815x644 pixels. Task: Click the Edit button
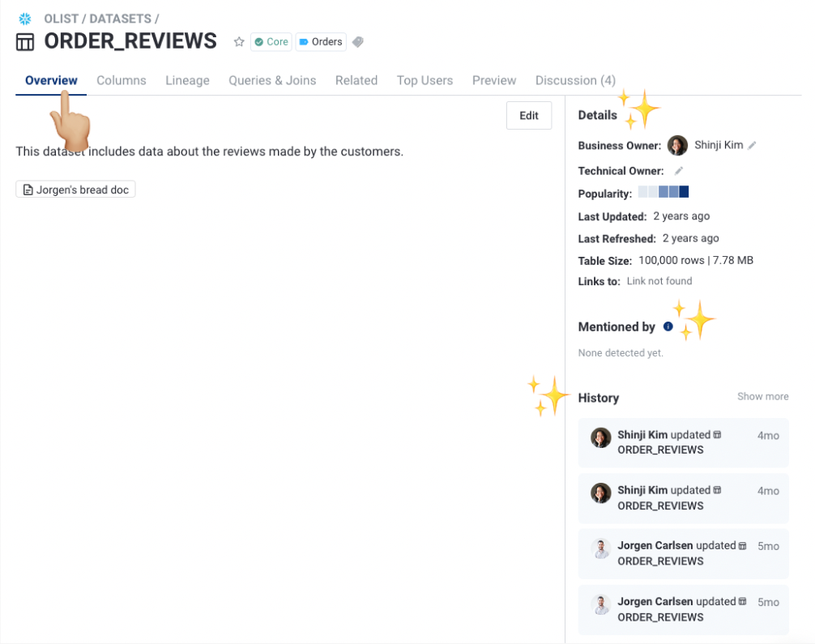tap(528, 116)
